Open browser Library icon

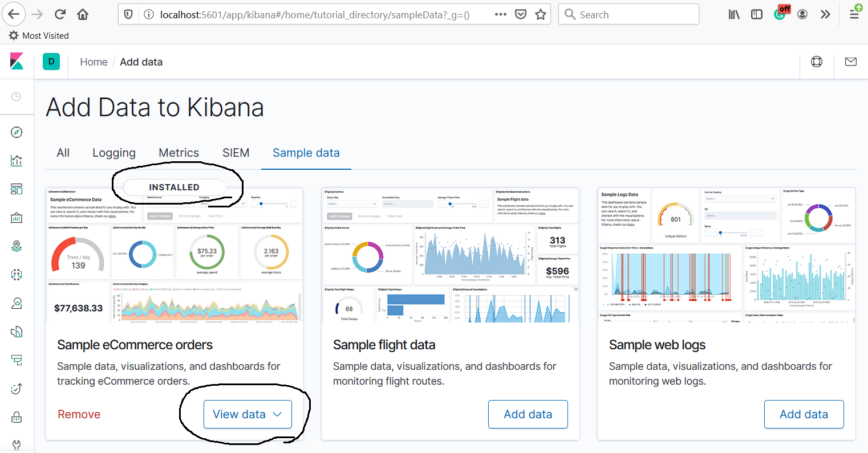coord(734,14)
